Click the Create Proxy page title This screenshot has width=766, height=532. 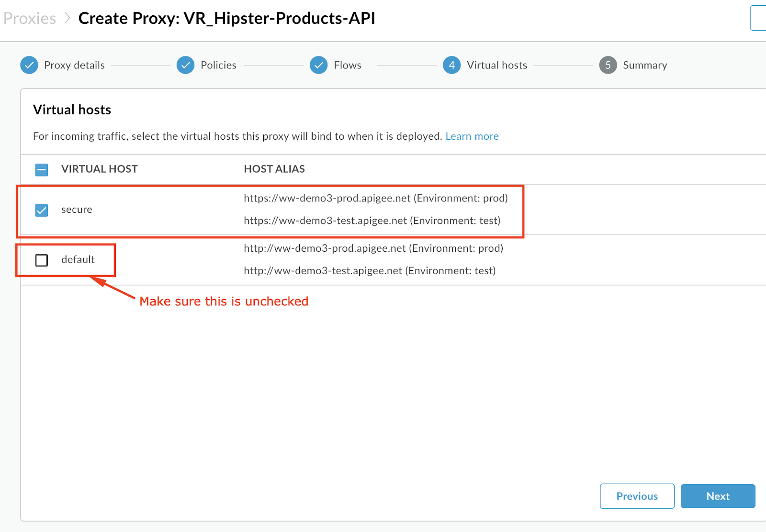tap(227, 18)
